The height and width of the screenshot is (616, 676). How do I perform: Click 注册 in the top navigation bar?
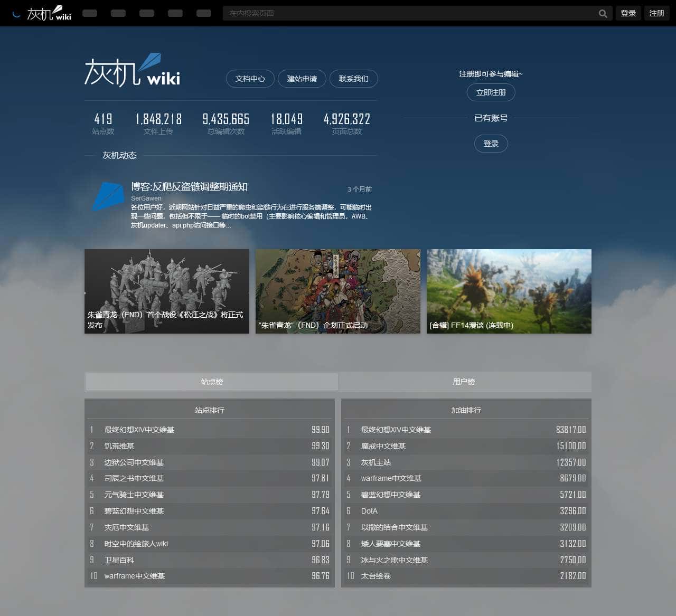coord(656,13)
